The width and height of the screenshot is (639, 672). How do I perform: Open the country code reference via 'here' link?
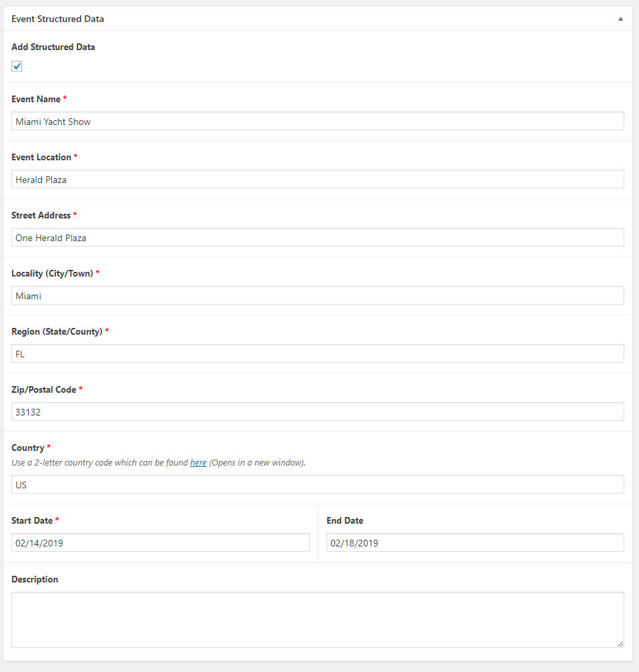198,462
